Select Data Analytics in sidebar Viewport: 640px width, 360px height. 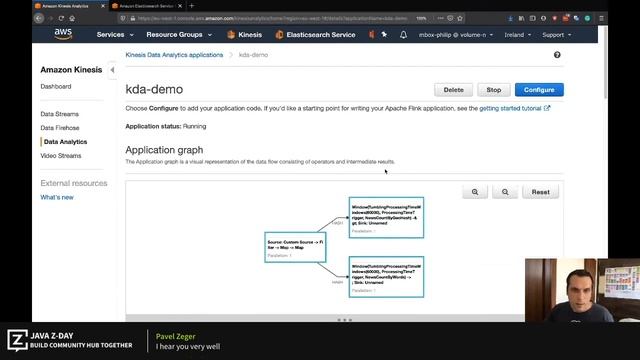tap(65, 142)
